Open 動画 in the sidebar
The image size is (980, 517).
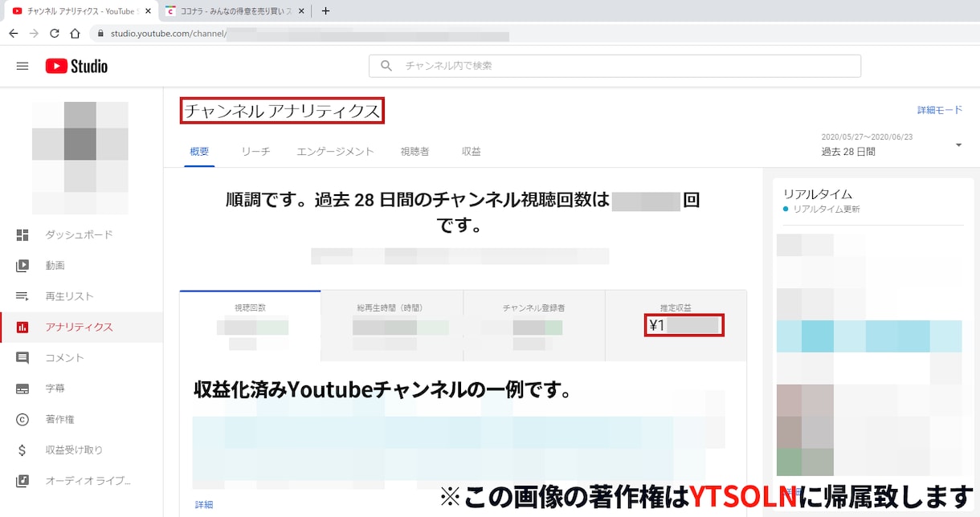[x=81, y=265]
